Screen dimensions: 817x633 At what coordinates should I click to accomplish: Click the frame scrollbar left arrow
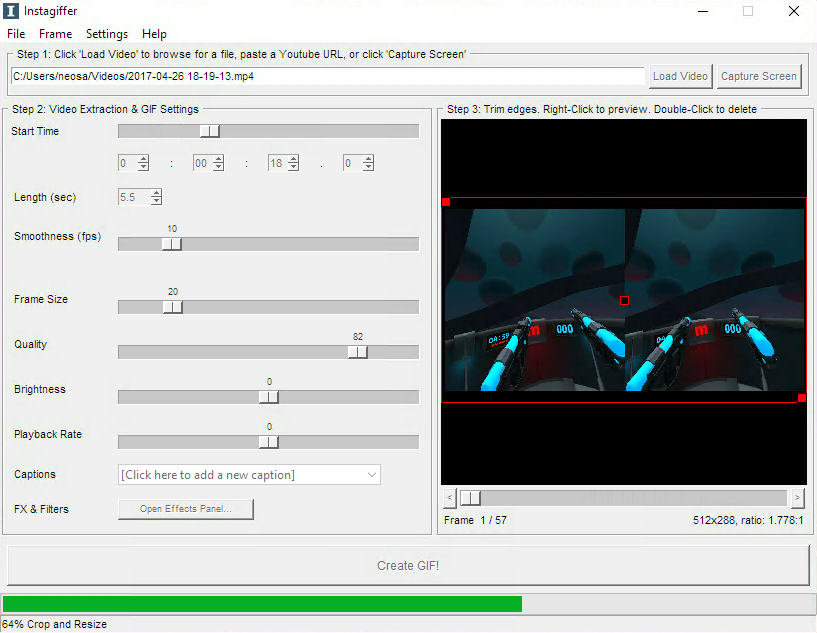coord(450,498)
